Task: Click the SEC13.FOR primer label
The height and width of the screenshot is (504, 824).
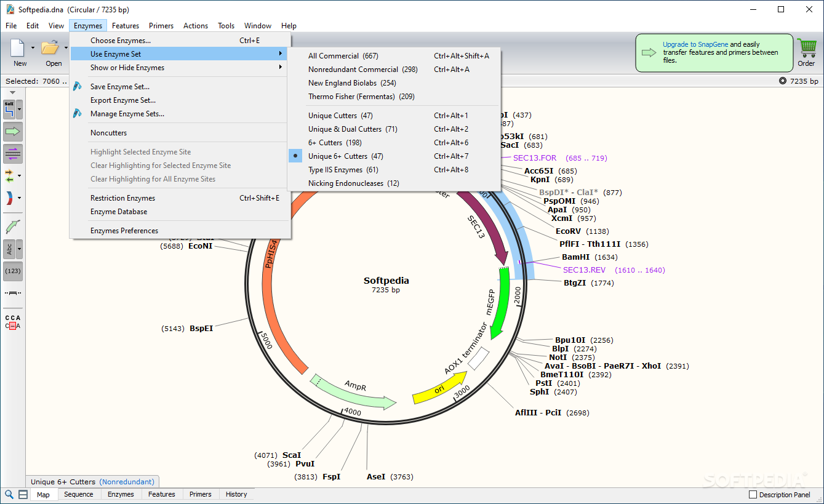Action: (x=535, y=158)
